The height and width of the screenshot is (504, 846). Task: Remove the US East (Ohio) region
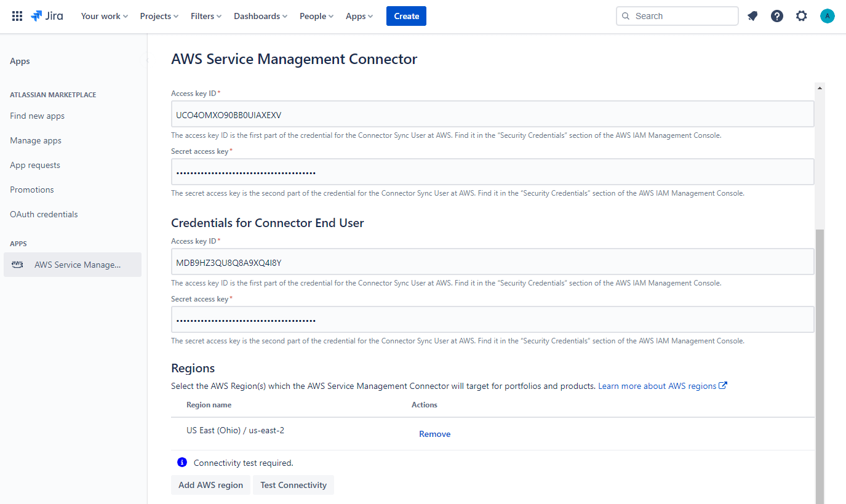coord(434,433)
